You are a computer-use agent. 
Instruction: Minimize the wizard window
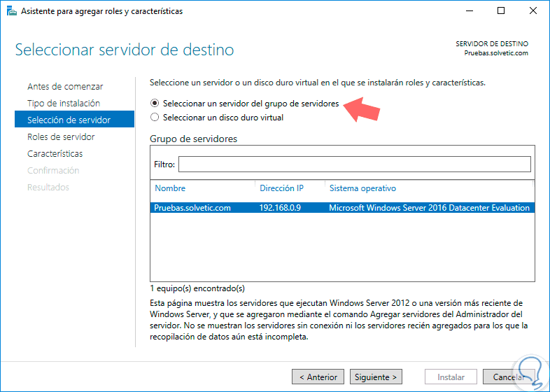click(470, 11)
